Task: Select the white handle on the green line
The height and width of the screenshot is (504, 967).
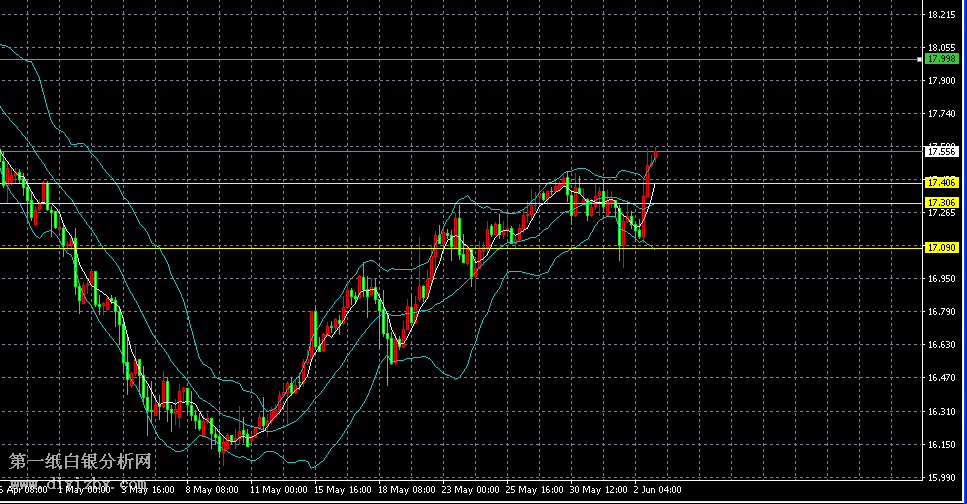Action: (920, 60)
